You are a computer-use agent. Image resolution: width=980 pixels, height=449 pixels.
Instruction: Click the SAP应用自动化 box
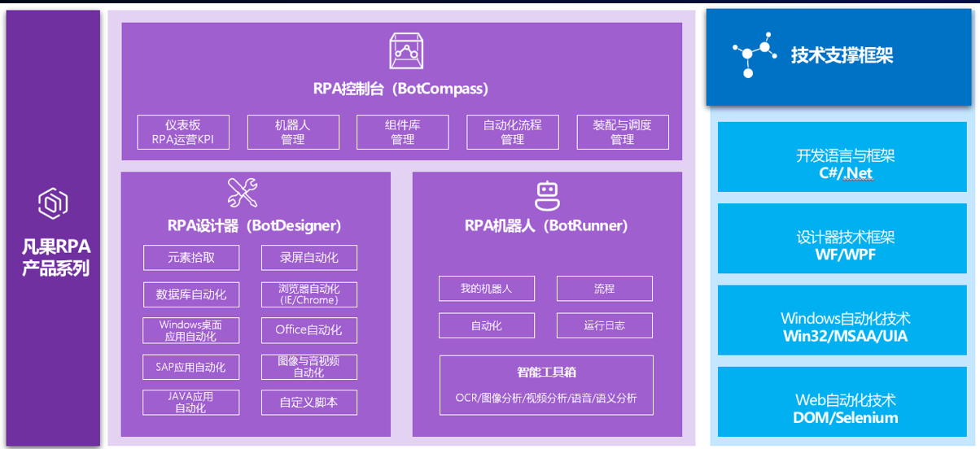(191, 367)
